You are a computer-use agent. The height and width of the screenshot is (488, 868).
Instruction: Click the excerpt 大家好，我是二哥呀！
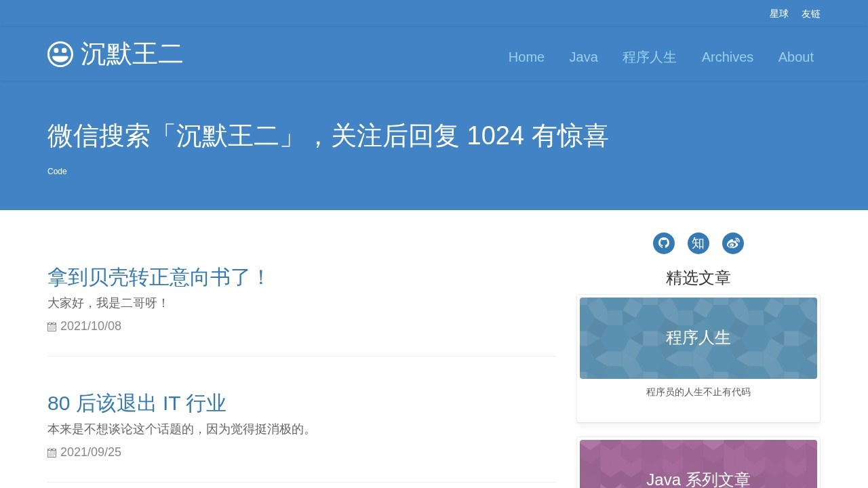(x=108, y=303)
